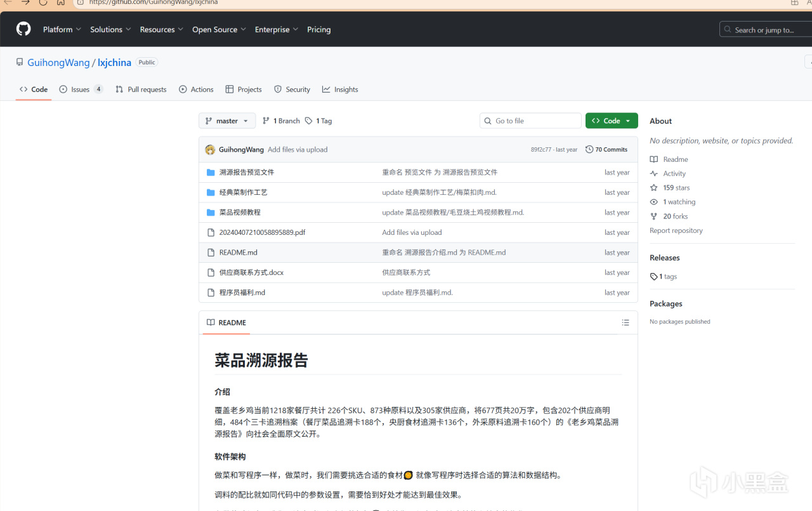Image resolution: width=812 pixels, height=511 pixels.
Task: Click the file icon for 供应商联系方式.docx
Action: click(x=211, y=272)
